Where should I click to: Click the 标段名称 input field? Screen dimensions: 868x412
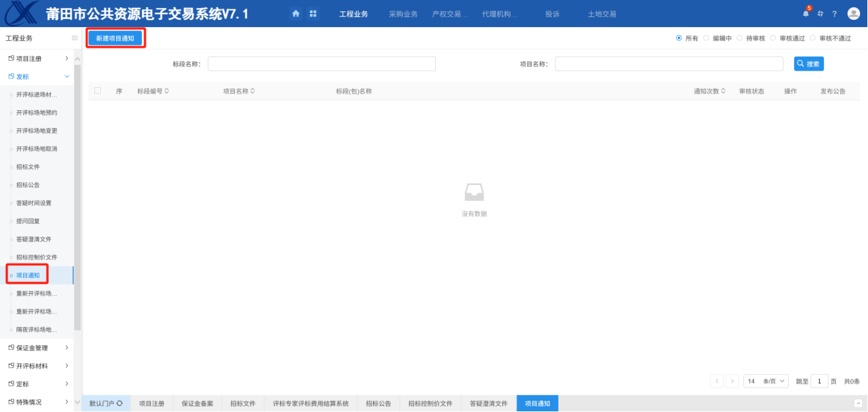(321, 64)
